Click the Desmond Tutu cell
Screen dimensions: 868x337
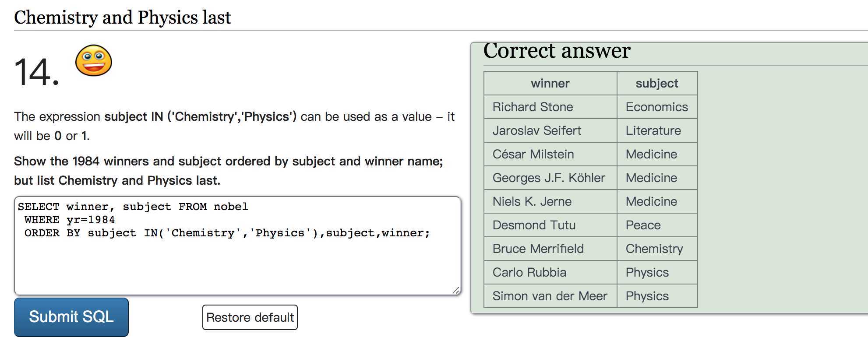coord(550,225)
